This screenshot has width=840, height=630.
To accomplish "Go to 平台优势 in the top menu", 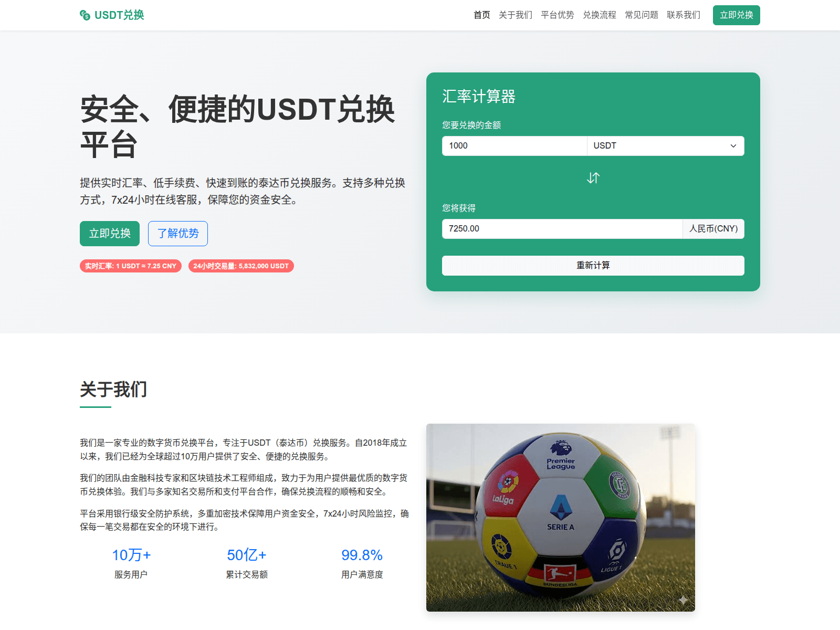I will pos(557,15).
